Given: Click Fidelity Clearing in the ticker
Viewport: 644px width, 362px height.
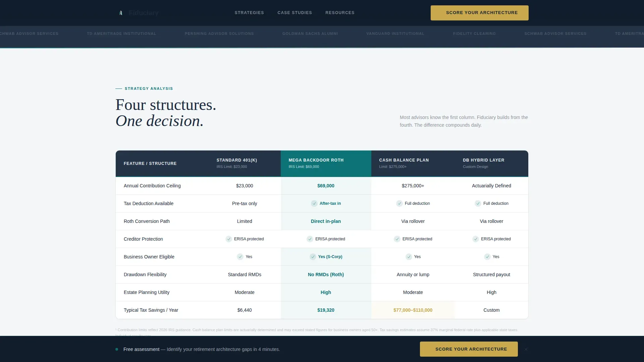Looking at the screenshot, I should tap(474, 34).
